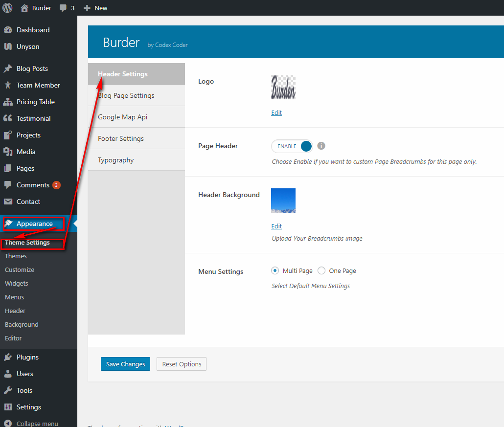Click the Media icon in sidebar

pyautogui.click(x=8, y=152)
